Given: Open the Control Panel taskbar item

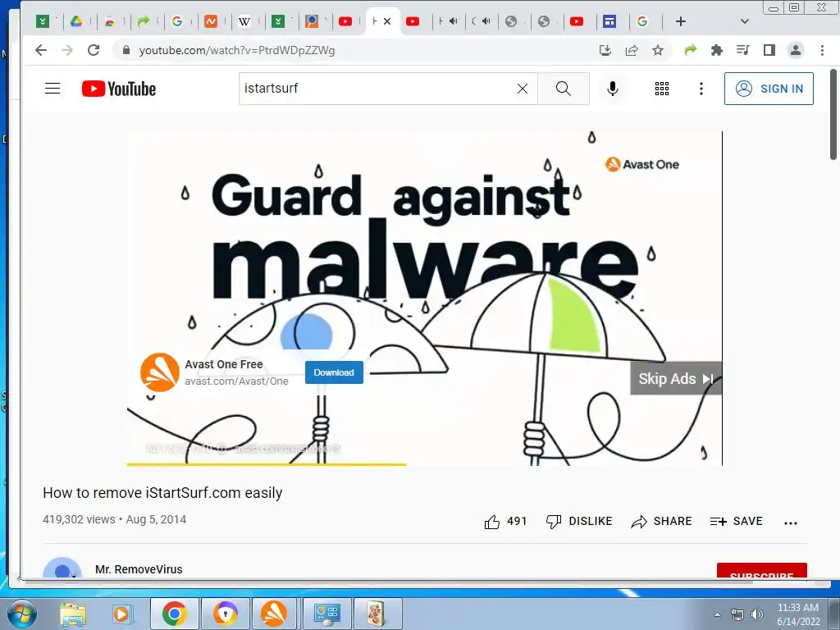Looking at the screenshot, I should (327, 614).
